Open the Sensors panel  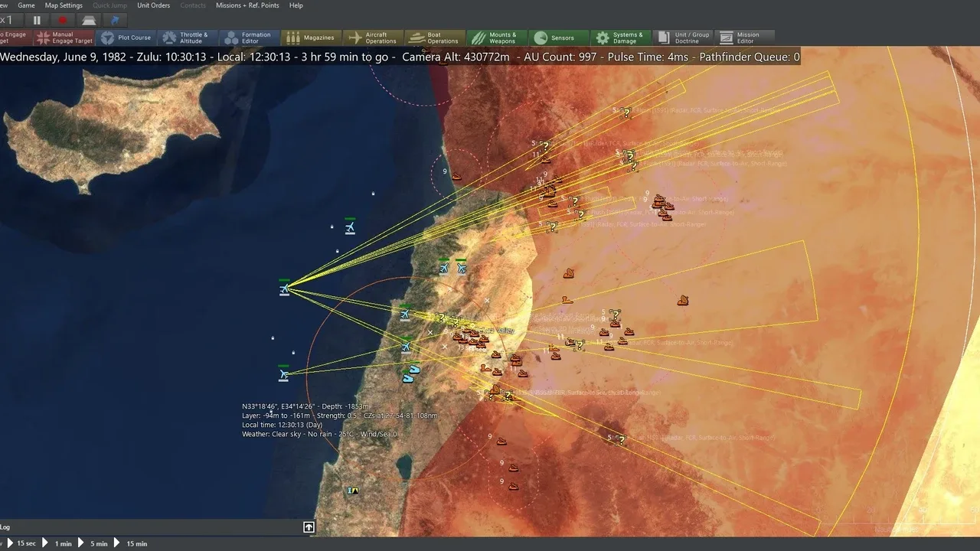coord(558,37)
